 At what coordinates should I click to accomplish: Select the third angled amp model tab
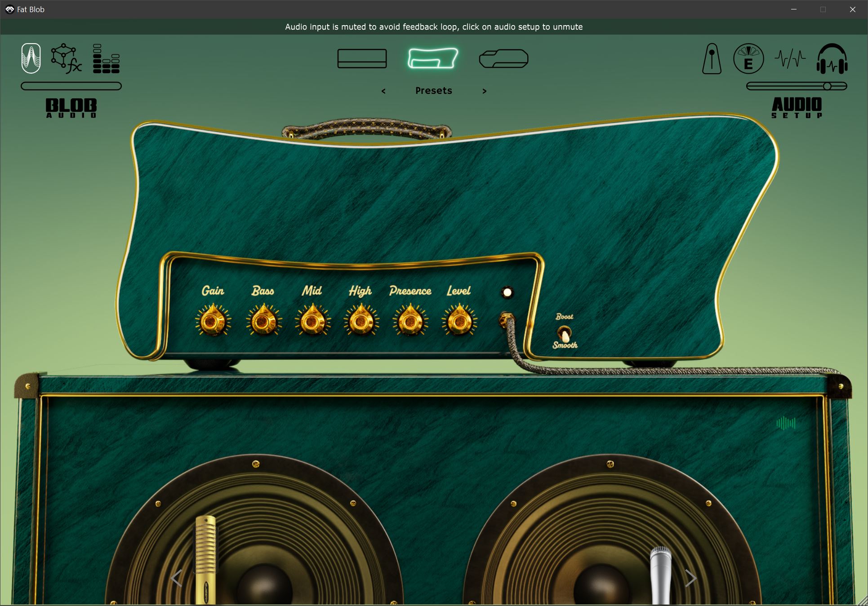click(503, 59)
